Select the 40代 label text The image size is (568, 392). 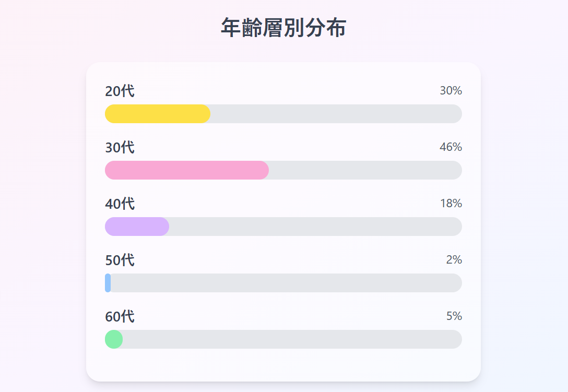(x=120, y=204)
